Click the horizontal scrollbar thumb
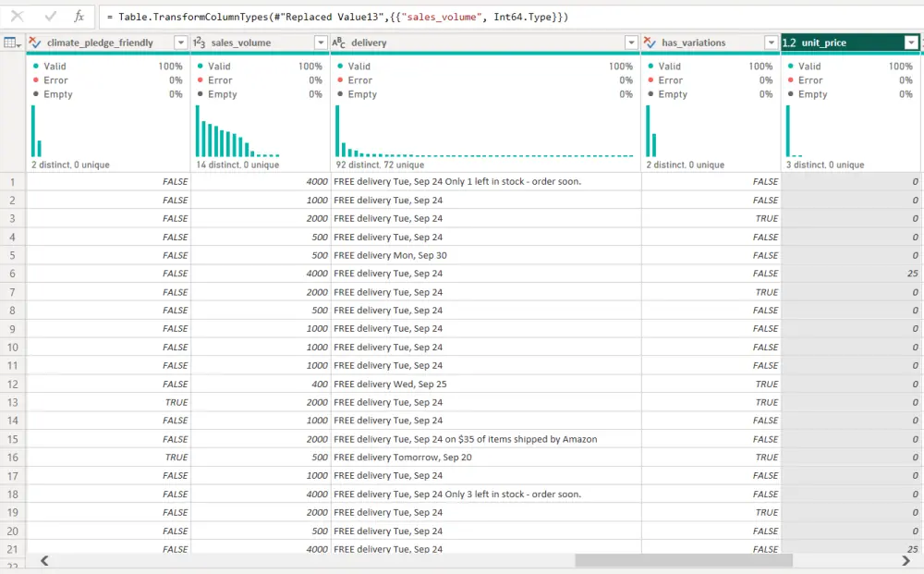The width and height of the screenshot is (924, 574). 684,560
